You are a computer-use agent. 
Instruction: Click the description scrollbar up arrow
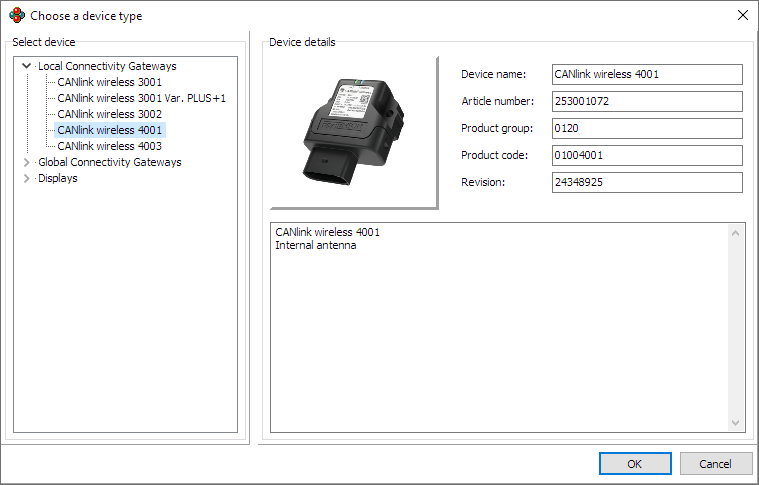coord(737,232)
